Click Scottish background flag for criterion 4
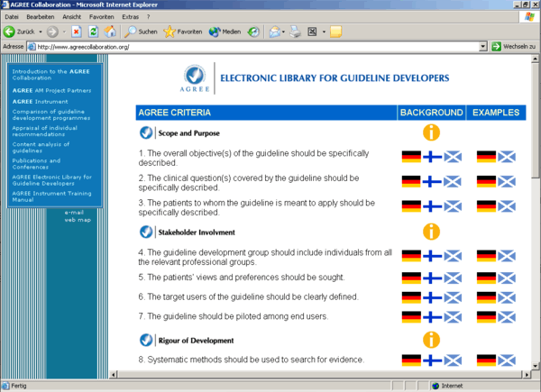This screenshot has height=392, width=541. pyautogui.click(x=453, y=256)
